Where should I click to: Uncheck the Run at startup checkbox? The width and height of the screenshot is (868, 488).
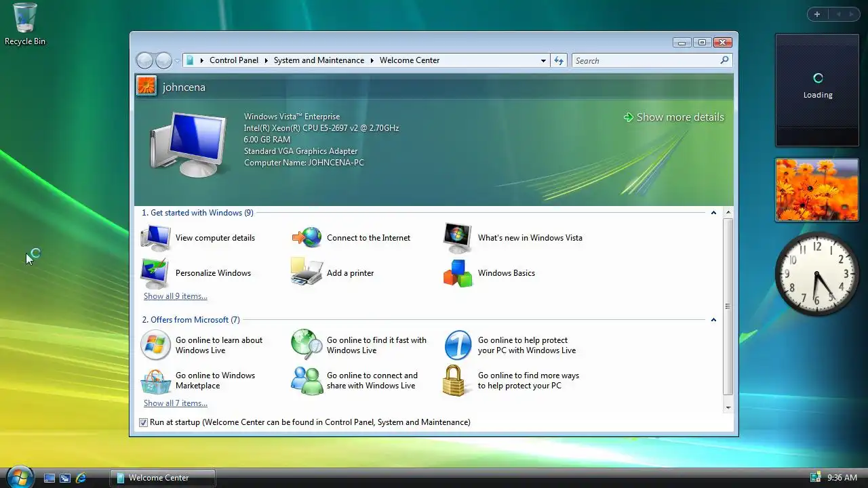pos(143,422)
